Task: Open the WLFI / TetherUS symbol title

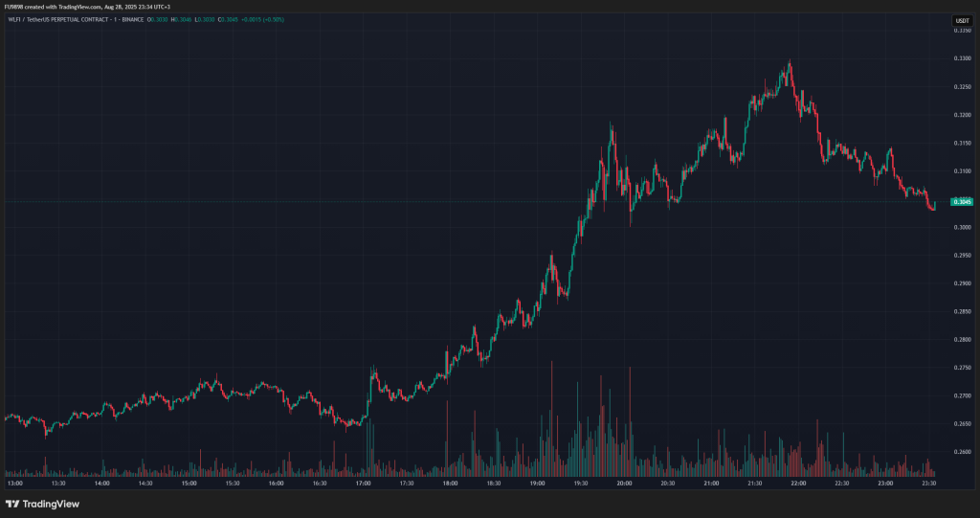Action: coord(75,19)
